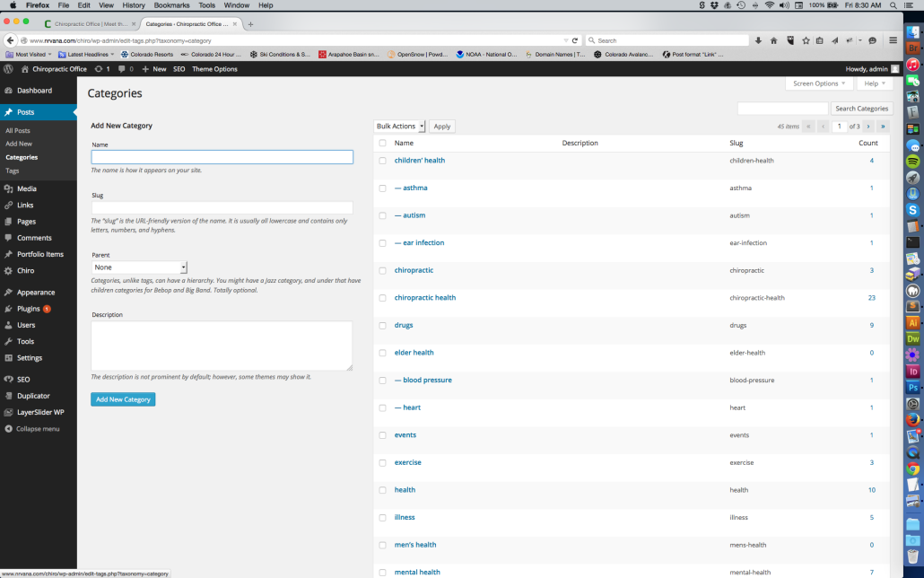This screenshot has width=924, height=578.
Task: Click the Media library sidebar icon
Action: (x=8, y=188)
